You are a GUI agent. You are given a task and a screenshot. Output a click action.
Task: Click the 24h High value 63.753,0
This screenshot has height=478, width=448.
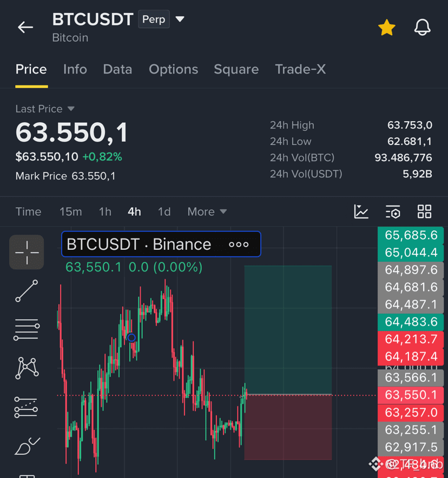[x=410, y=125]
